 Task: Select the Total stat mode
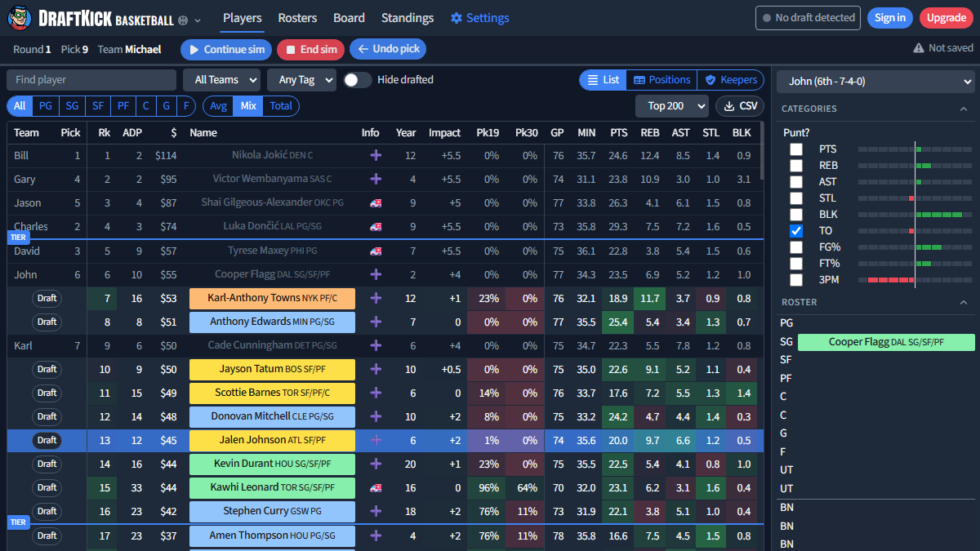click(x=281, y=106)
